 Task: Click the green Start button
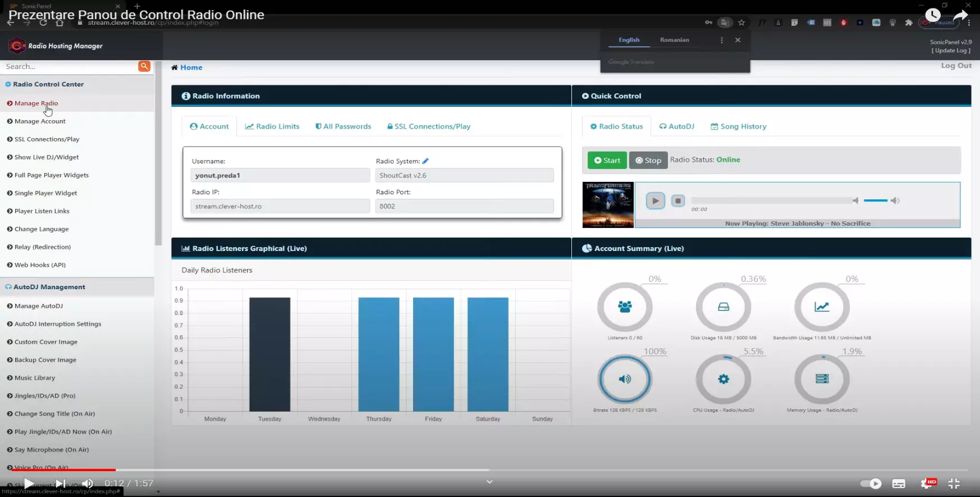click(x=607, y=160)
